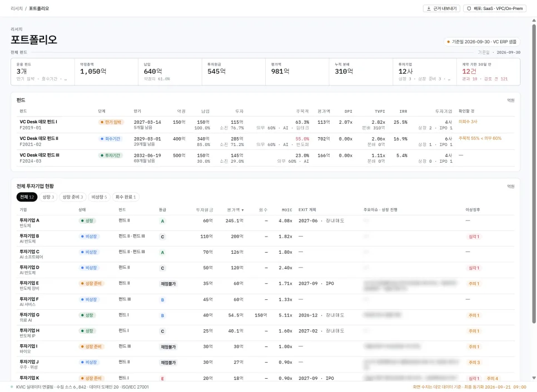Click the scrollbar down arrow
Screen dimensions: 537x392
coord(534,378)
